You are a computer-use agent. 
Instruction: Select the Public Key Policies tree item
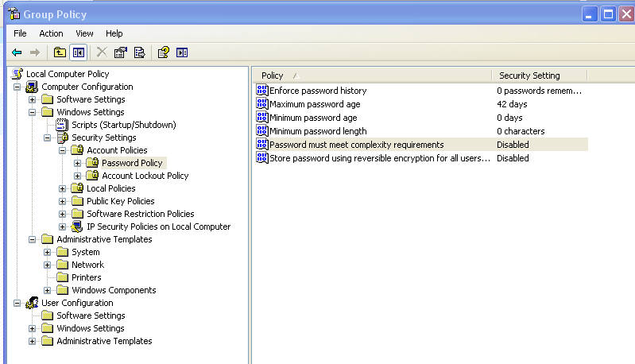pos(120,201)
